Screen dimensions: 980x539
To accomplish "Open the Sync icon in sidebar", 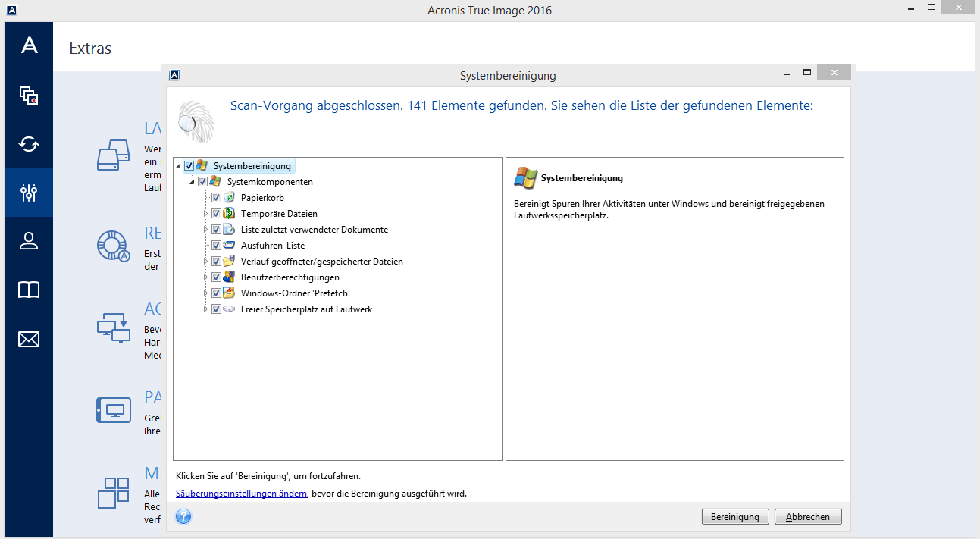I will (x=29, y=143).
